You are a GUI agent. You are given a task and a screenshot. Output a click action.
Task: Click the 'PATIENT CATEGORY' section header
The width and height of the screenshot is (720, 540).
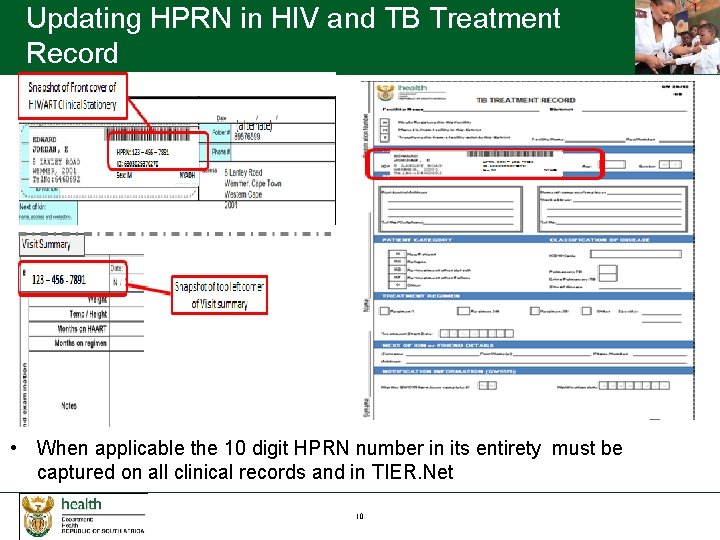[417, 240]
